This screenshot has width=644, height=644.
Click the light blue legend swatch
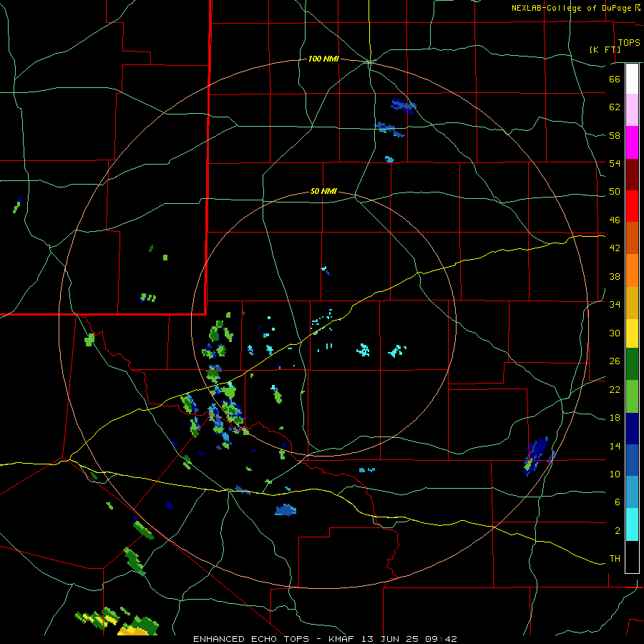[x=632, y=492]
